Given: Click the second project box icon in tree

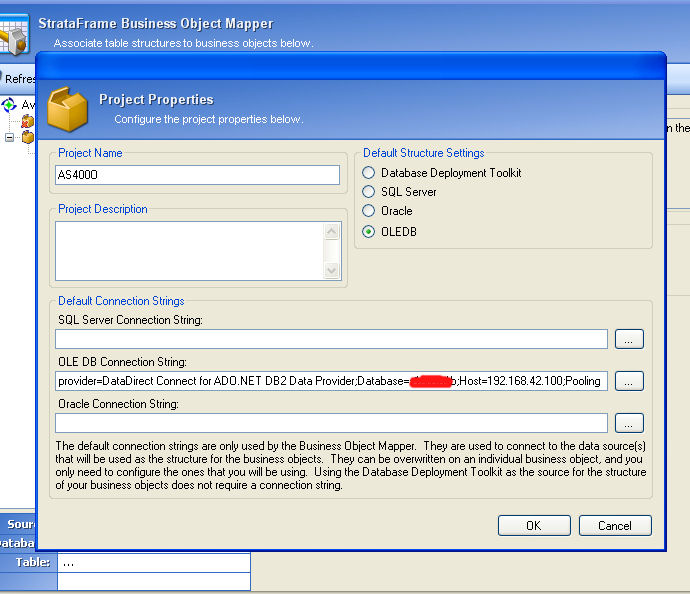Looking at the screenshot, I should (x=27, y=137).
